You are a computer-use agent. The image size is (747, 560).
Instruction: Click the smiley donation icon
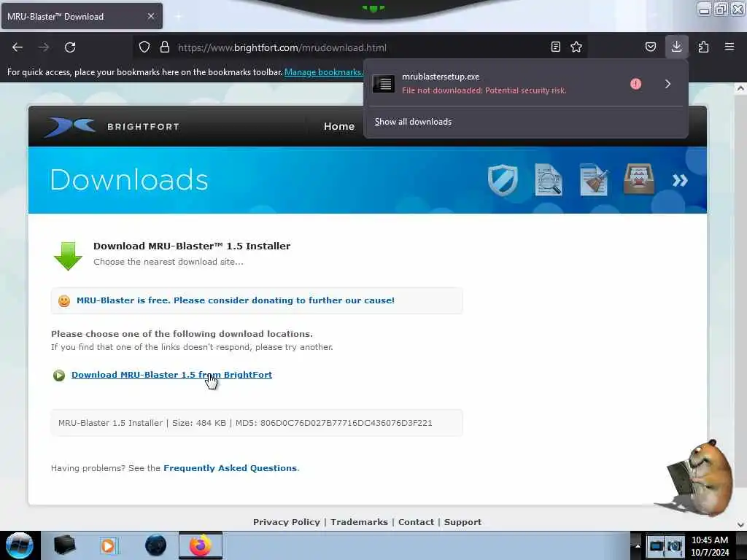pyautogui.click(x=64, y=301)
